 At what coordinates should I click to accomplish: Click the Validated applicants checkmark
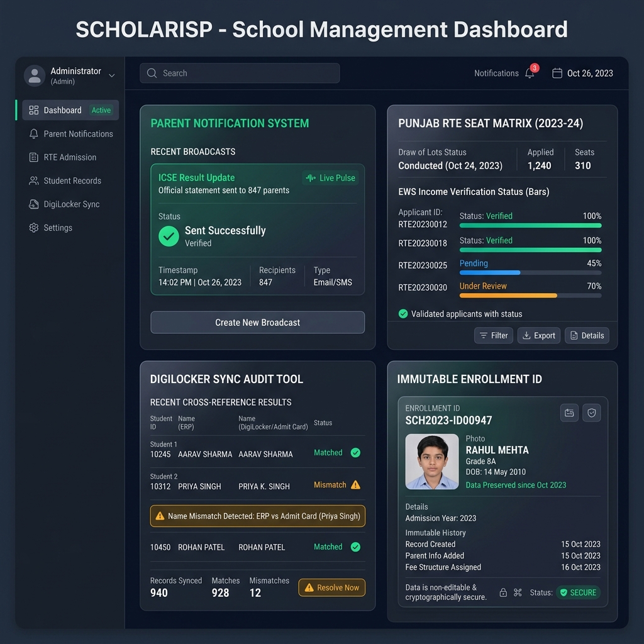pos(403,314)
